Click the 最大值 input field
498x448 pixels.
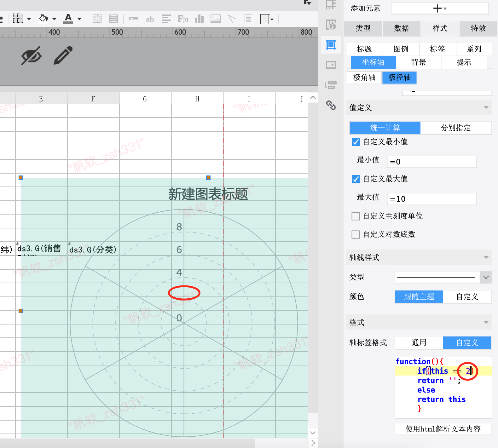[x=432, y=199]
